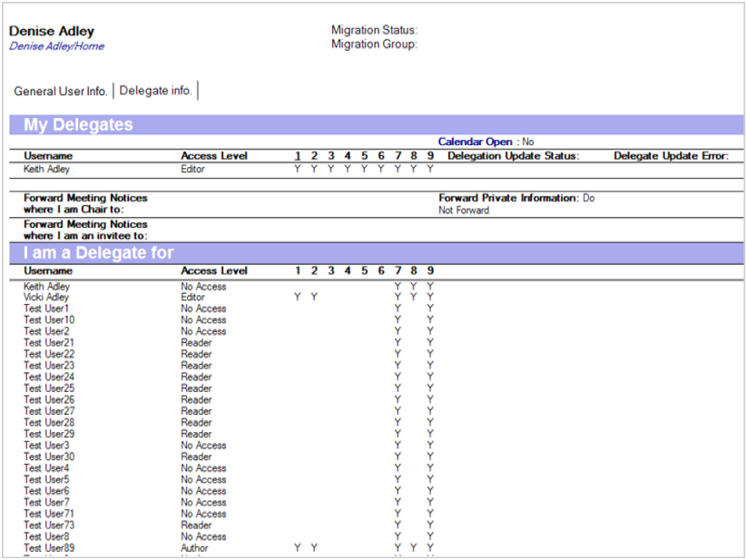Click the Migration Status field

[x=374, y=30]
